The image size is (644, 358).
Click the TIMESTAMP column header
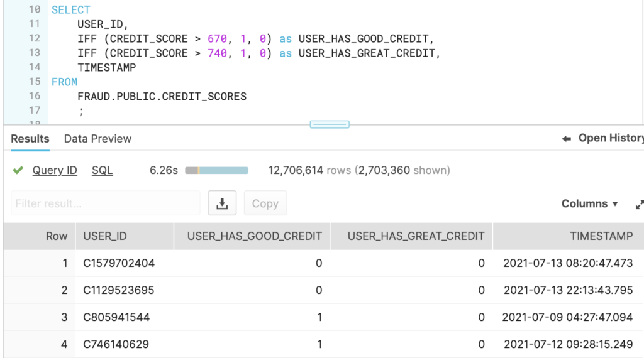pos(569,236)
